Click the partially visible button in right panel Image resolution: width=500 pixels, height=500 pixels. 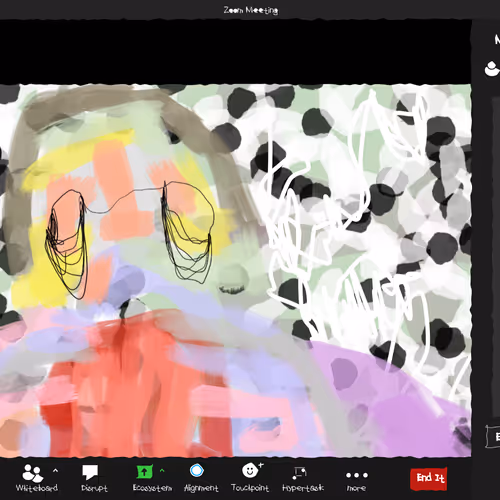(493, 436)
